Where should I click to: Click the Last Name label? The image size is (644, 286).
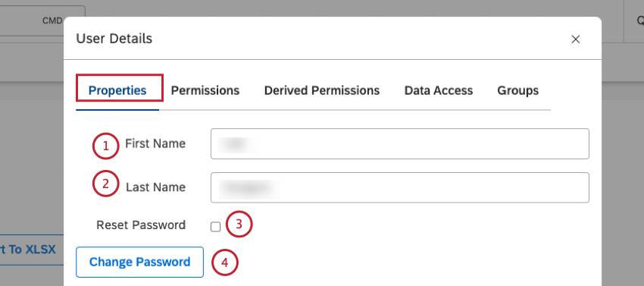coord(155,187)
